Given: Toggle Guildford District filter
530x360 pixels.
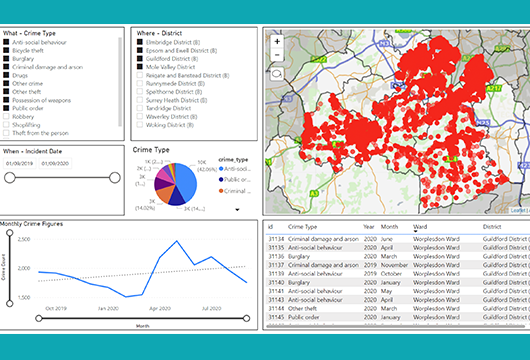Looking at the screenshot, I should 140,58.
